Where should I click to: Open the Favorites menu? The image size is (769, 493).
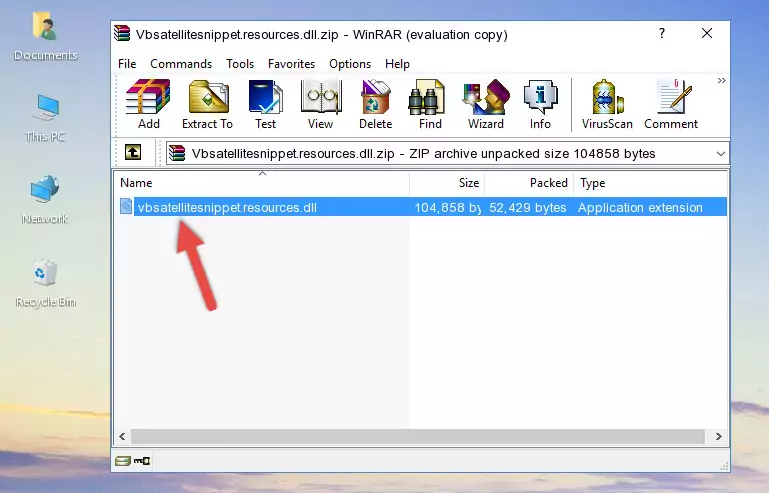pyautogui.click(x=291, y=64)
